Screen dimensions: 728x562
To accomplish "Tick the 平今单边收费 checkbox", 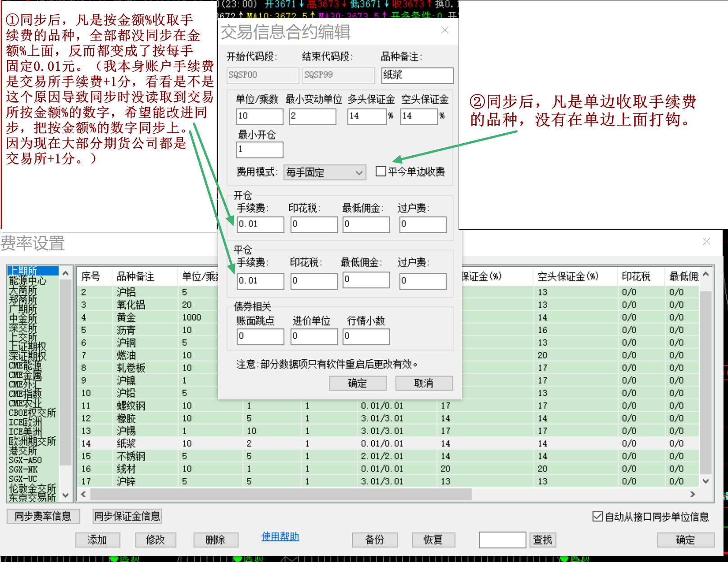I will (x=381, y=171).
